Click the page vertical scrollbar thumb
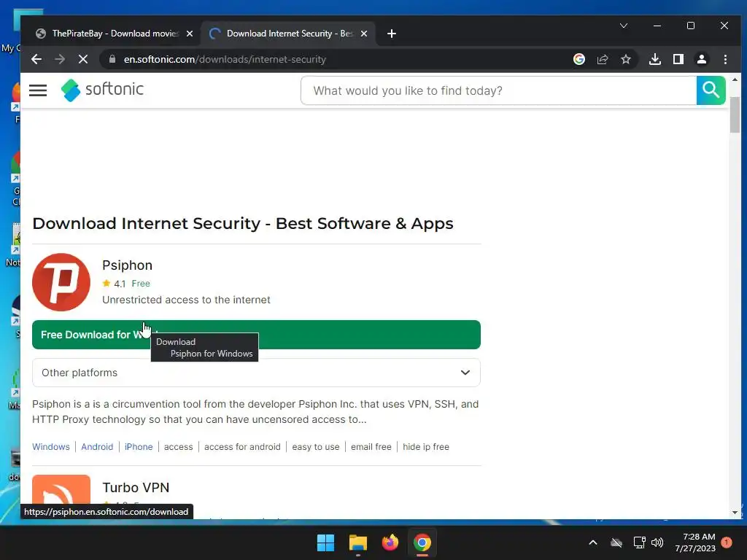747x560 pixels. point(735,114)
